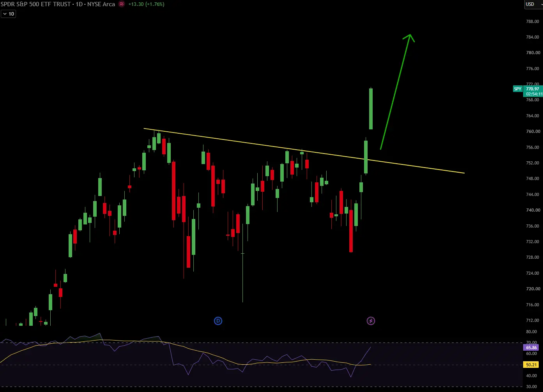The height and width of the screenshot is (392, 543).
Task: Click the 80.00 RSI scale label
Action: point(531,332)
